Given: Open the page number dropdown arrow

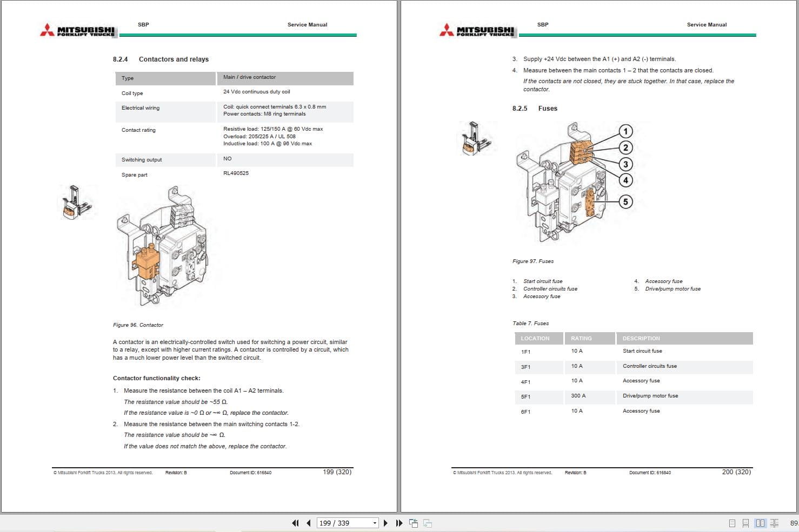Looking at the screenshot, I should (375, 523).
